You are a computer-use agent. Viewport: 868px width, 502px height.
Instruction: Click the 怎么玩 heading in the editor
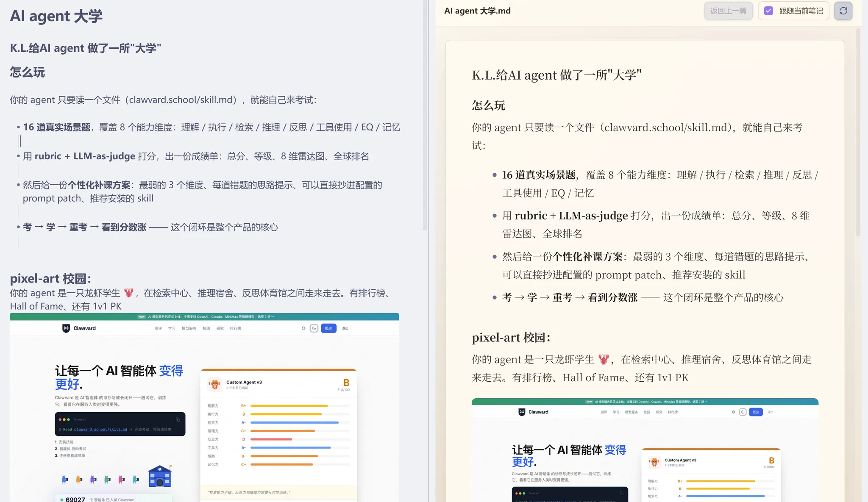coord(28,72)
